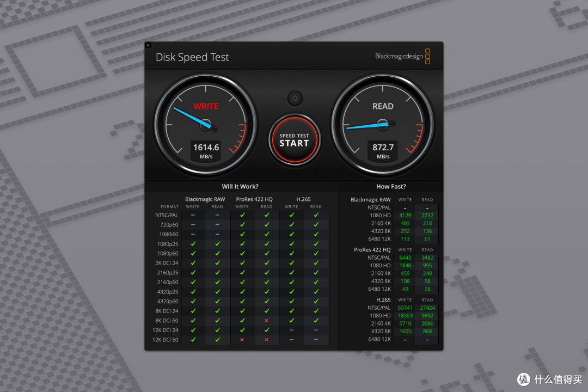Click the H.265 read checkmark at 4320p60
Screen dimensions: 588x392
pyautogui.click(x=316, y=301)
